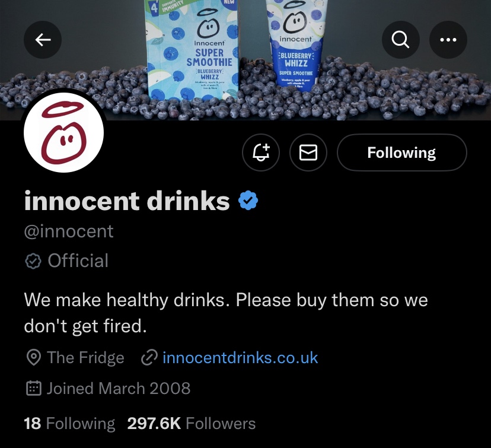Tap the blue verified checkmark badge

tap(248, 202)
